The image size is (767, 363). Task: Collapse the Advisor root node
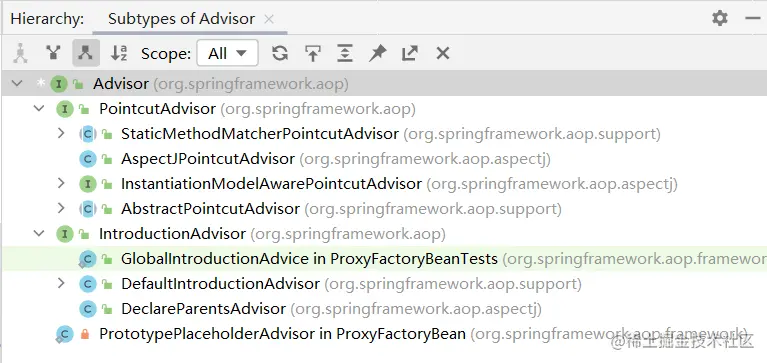click(17, 84)
